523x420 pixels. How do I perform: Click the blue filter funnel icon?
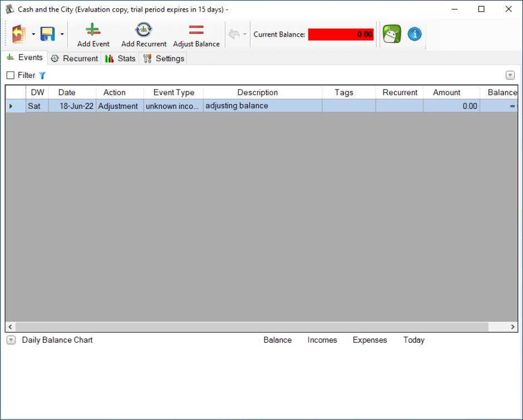pos(42,76)
